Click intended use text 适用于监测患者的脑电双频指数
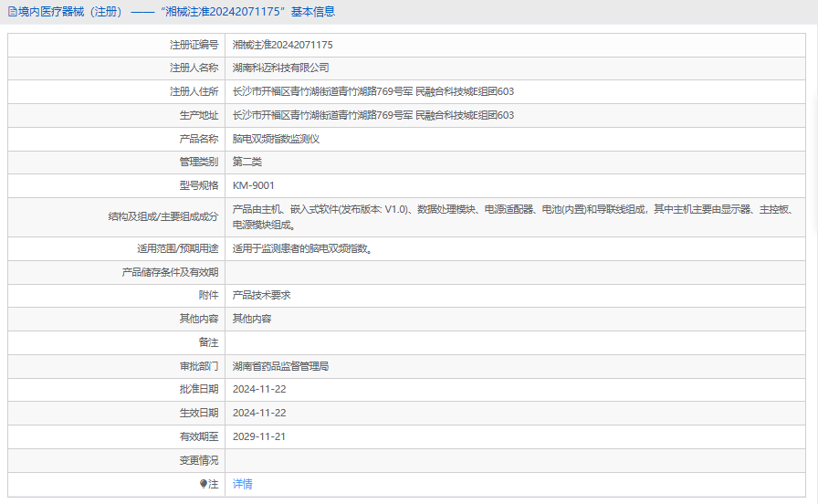The height and width of the screenshot is (504, 818). pos(302,249)
